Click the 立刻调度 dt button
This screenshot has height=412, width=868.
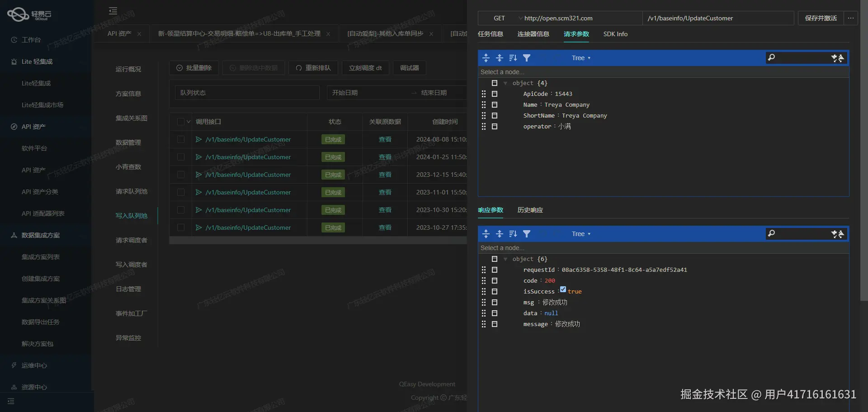pyautogui.click(x=365, y=68)
